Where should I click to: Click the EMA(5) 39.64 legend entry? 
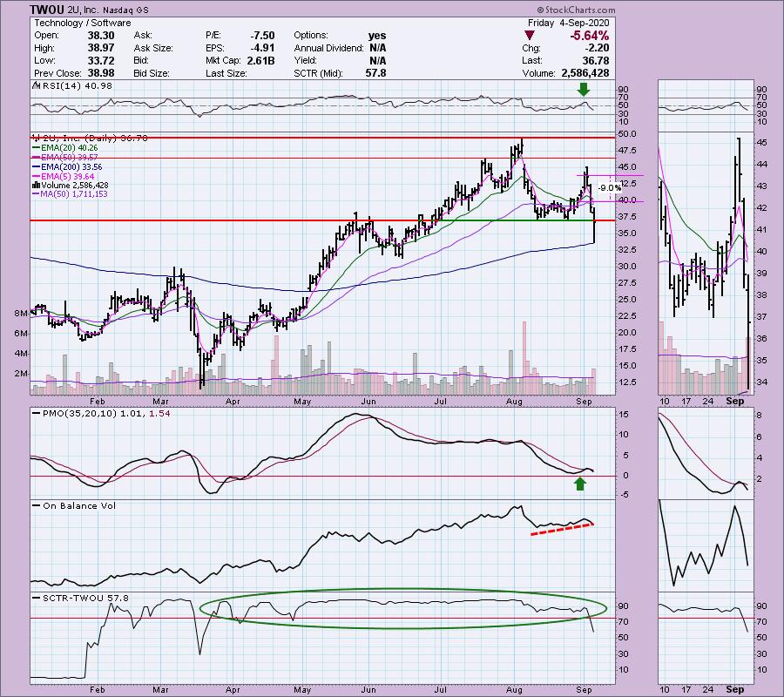tap(67, 177)
